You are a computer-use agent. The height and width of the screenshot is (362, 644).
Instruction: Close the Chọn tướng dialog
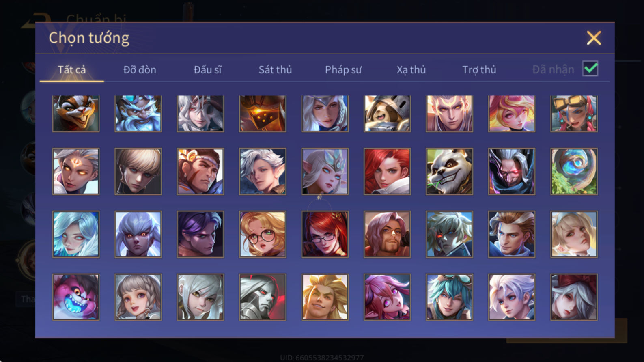[594, 38]
